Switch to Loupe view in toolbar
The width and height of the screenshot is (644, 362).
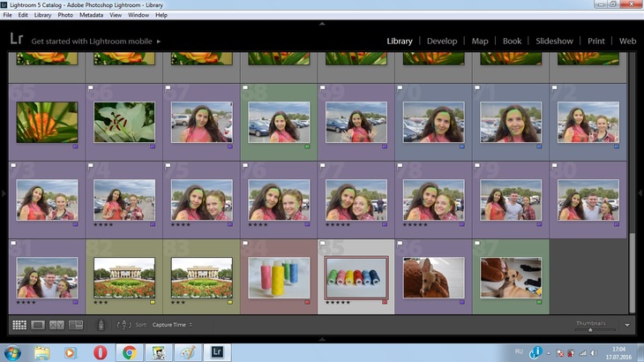(38, 325)
